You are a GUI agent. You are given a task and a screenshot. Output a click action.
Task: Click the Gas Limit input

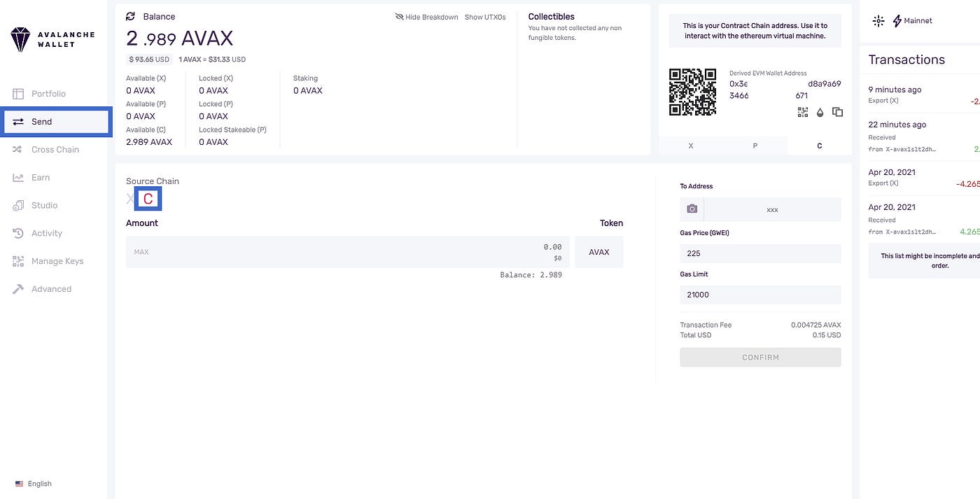(760, 295)
